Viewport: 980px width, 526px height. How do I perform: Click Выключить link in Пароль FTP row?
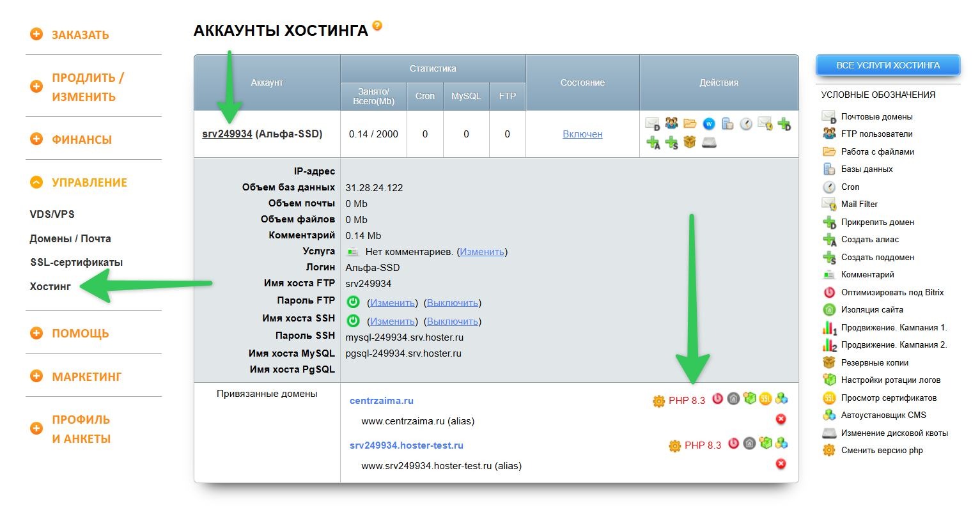point(453,302)
